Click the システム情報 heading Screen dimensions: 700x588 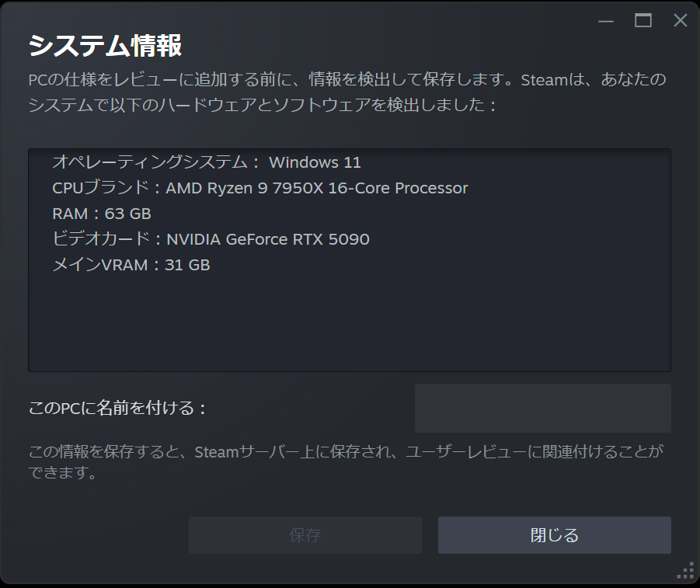pyautogui.click(x=105, y=46)
